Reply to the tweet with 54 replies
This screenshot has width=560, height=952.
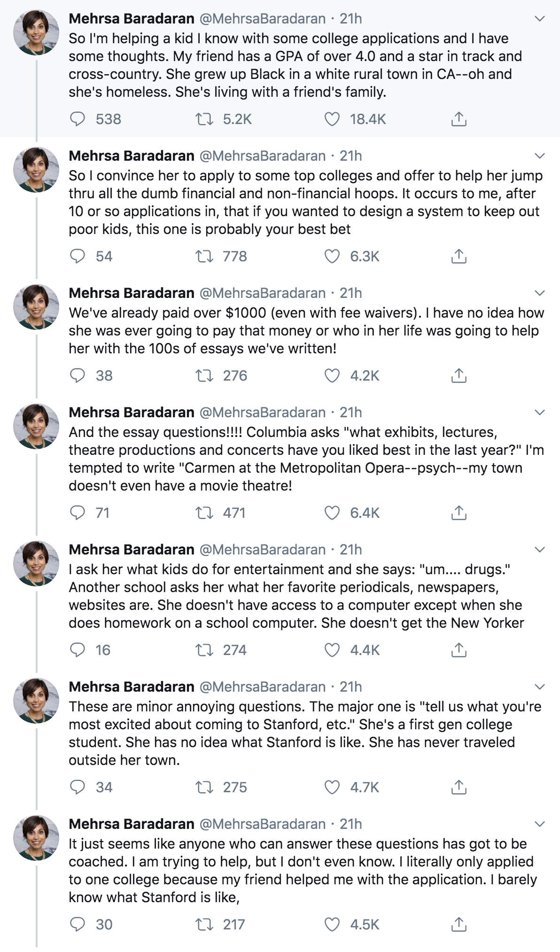coord(78,256)
